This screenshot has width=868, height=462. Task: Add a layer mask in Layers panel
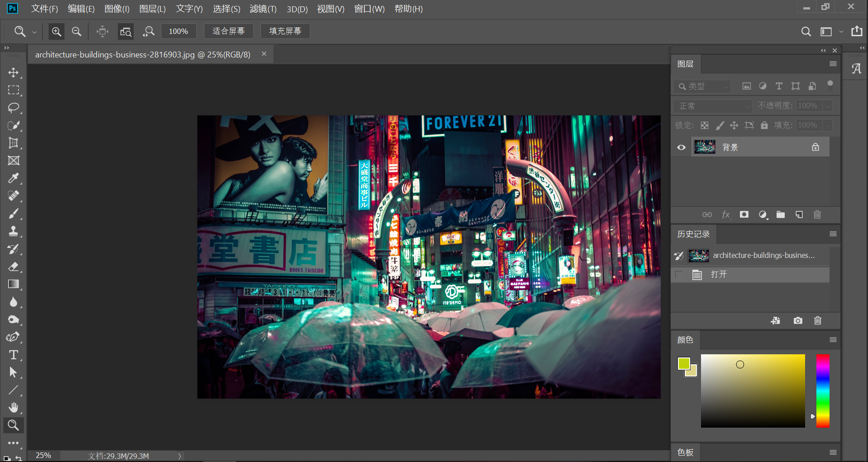(x=744, y=214)
